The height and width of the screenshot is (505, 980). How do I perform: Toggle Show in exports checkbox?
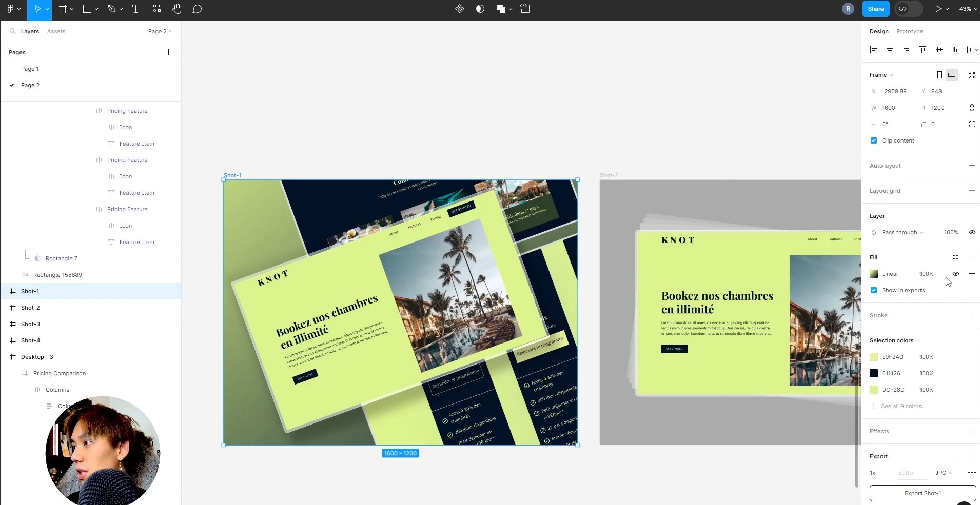coord(874,290)
